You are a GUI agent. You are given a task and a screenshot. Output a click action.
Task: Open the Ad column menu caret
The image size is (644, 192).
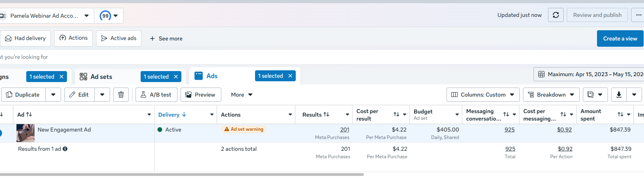pos(149,115)
